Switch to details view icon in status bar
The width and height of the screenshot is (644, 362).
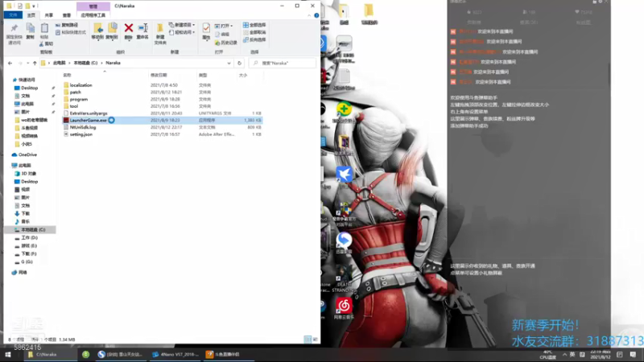pos(308,339)
